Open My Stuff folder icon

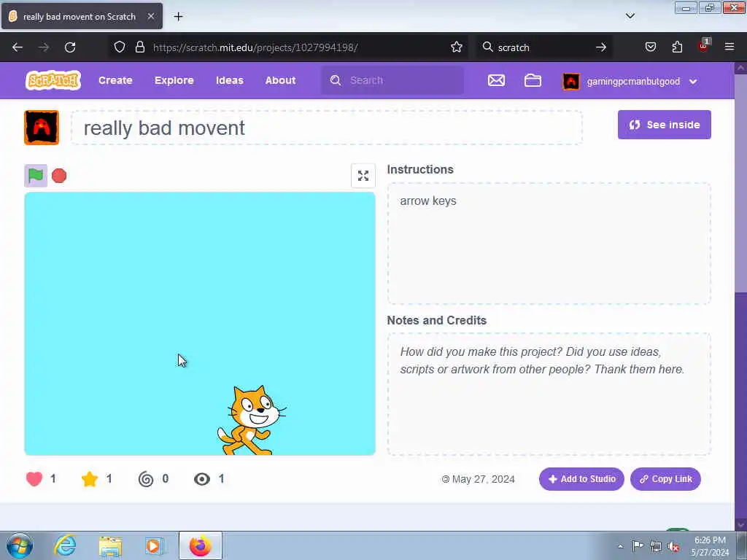[x=533, y=80]
